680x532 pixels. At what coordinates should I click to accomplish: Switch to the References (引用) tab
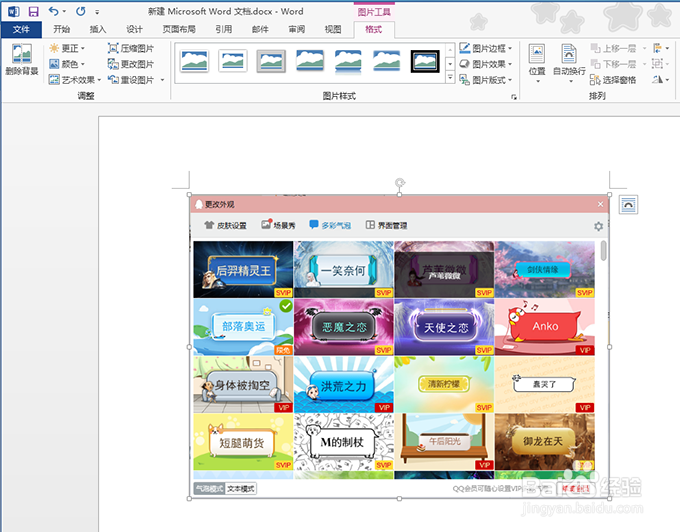coord(224,29)
